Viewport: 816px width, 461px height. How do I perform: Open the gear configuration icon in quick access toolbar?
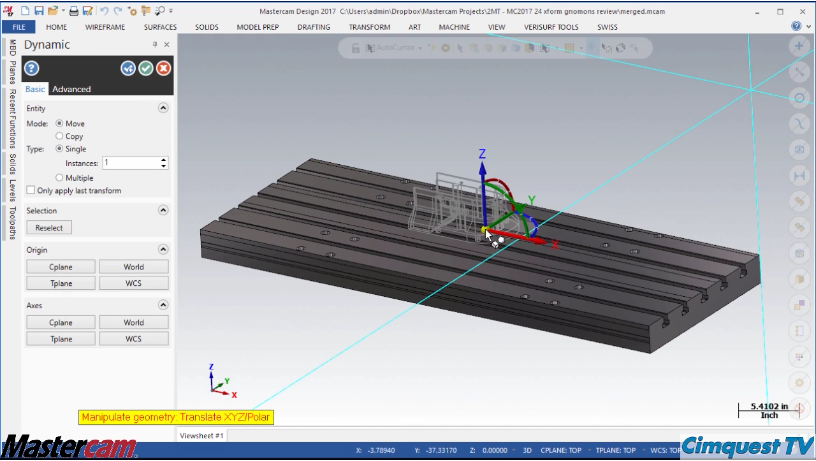(x=132, y=11)
